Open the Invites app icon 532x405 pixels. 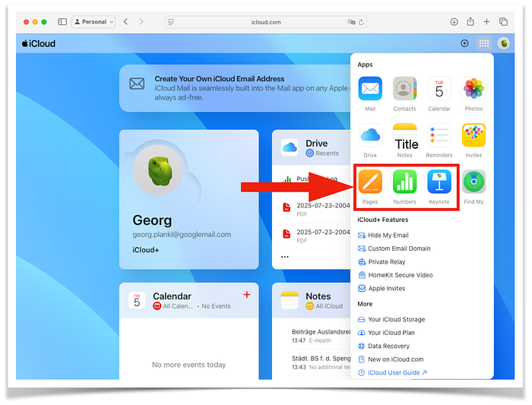[x=473, y=135]
